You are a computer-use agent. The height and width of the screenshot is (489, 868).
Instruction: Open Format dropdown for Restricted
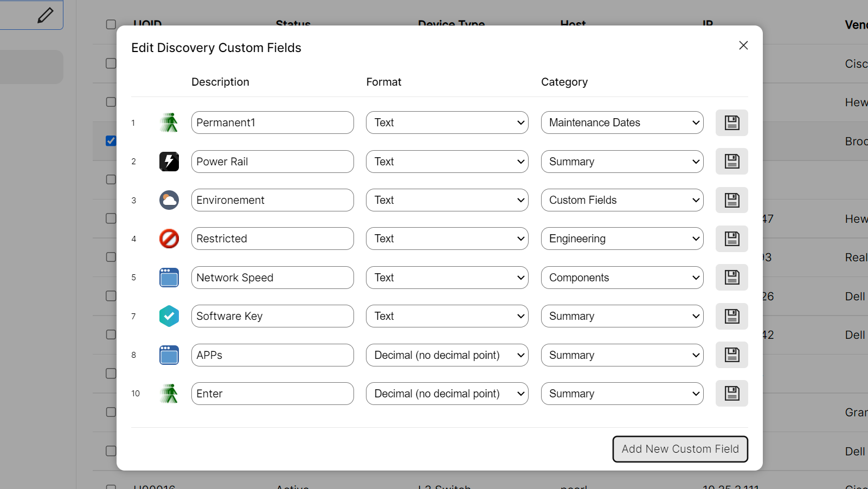point(447,239)
